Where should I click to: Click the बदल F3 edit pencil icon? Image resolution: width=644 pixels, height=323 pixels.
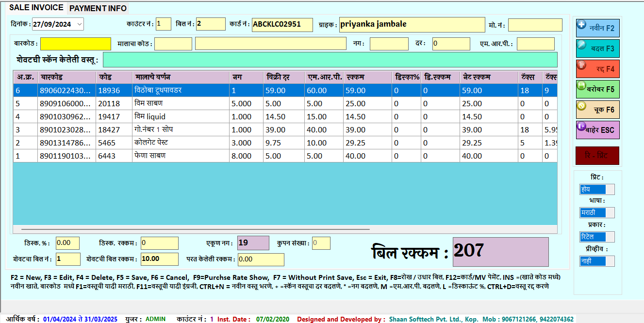click(x=597, y=48)
